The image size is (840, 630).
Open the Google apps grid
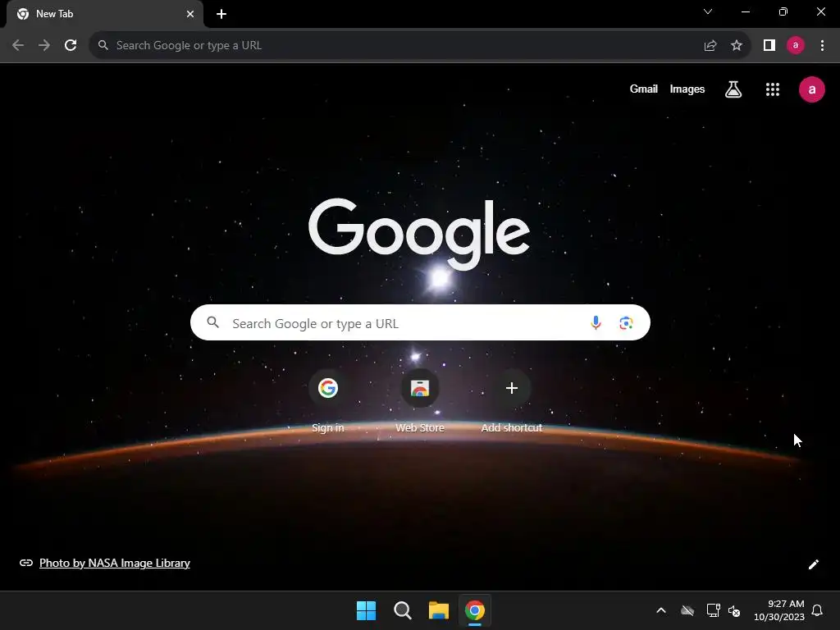(x=773, y=89)
